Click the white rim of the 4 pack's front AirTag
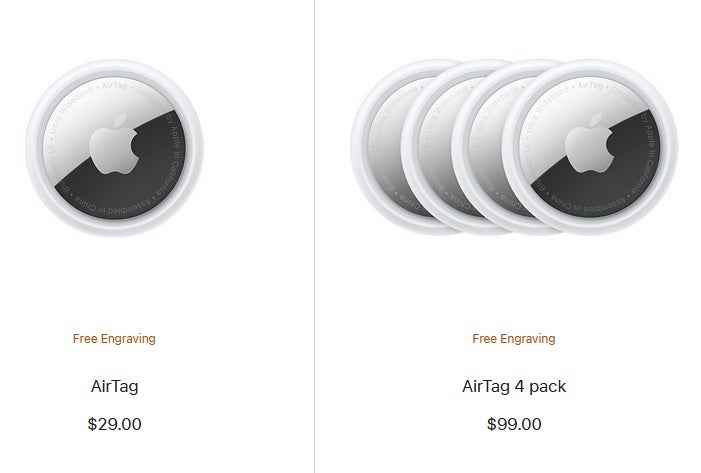 tap(590, 66)
